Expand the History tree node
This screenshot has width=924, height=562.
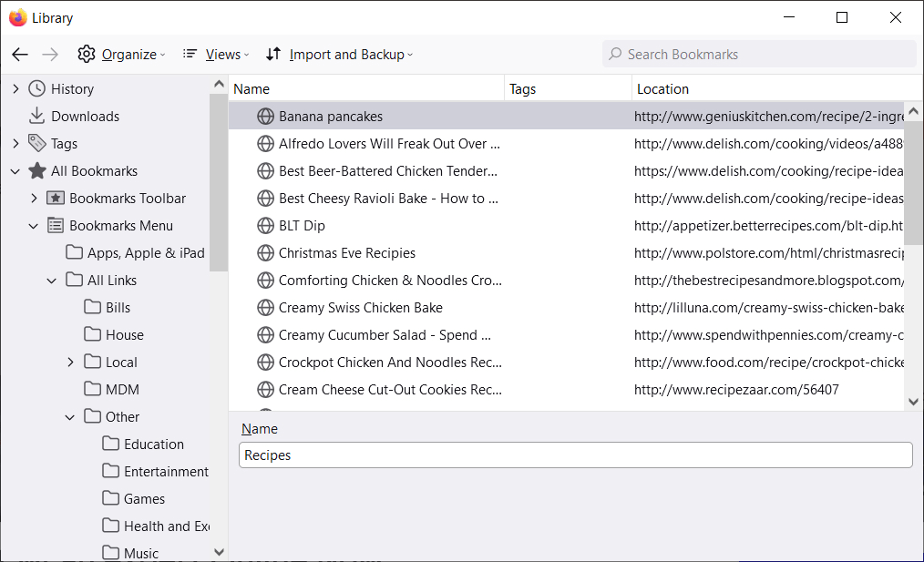[15, 89]
